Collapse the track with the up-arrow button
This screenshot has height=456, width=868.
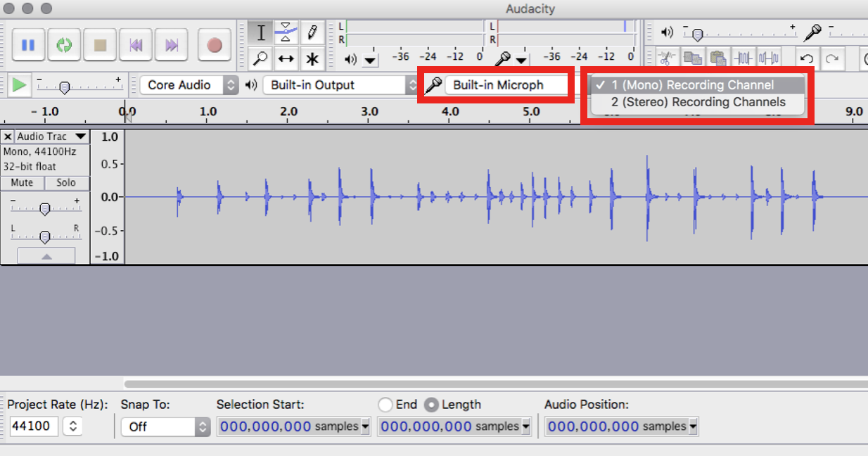tap(46, 256)
